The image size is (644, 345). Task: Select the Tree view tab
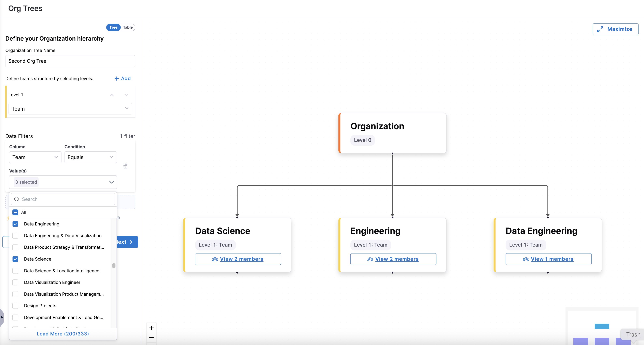pyautogui.click(x=113, y=27)
